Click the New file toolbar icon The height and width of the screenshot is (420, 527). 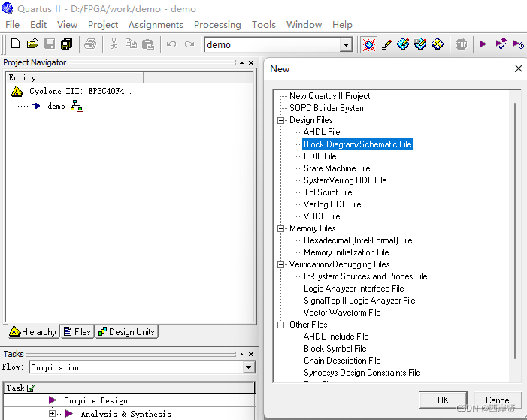(15, 44)
